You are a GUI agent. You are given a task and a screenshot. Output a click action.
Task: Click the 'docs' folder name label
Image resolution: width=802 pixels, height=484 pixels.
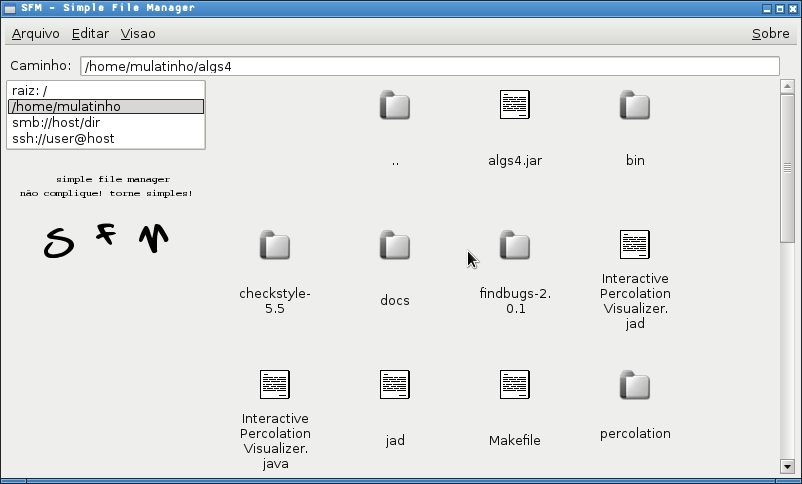(395, 300)
